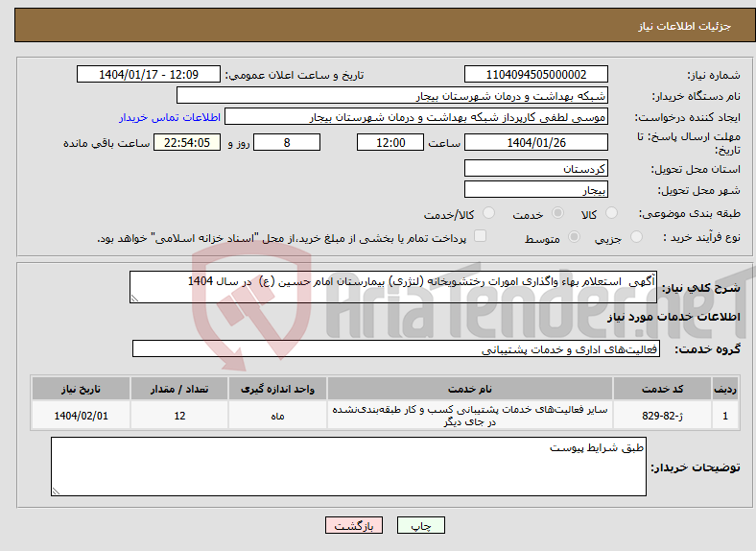The height and width of the screenshot is (551, 756).
Task: Click the row number cell 1
Action: point(725,415)
